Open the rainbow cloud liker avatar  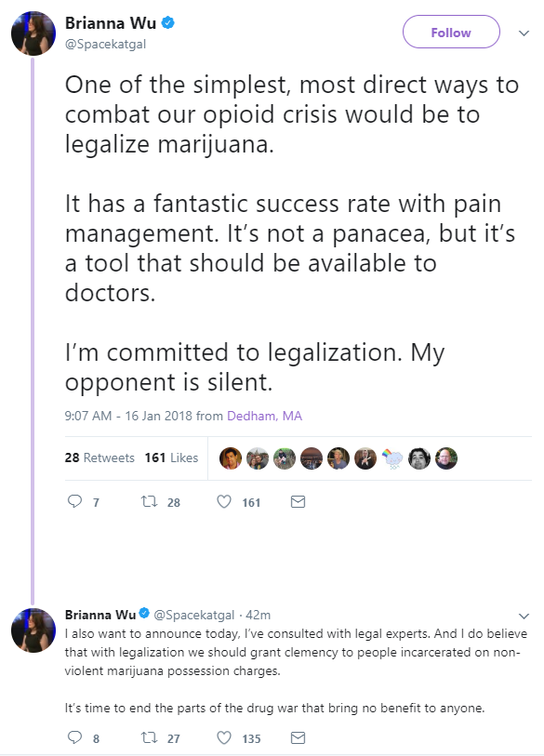pos(392,458)
